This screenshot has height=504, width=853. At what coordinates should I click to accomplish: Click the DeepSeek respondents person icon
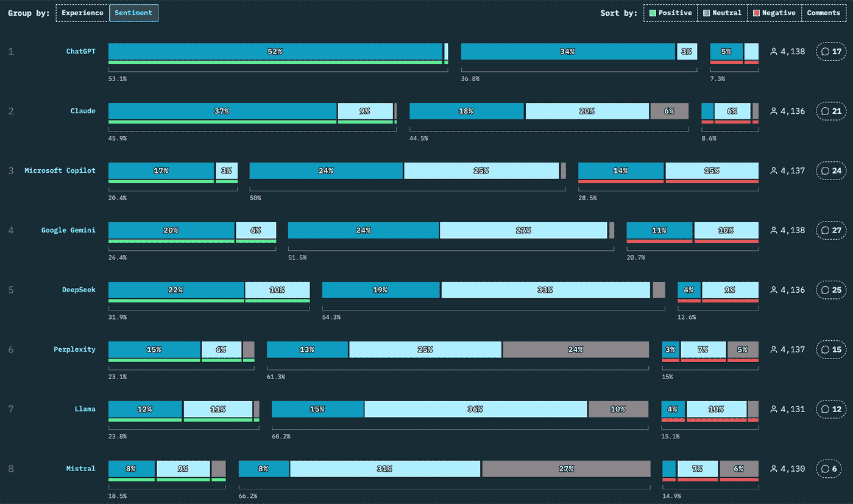774,290
